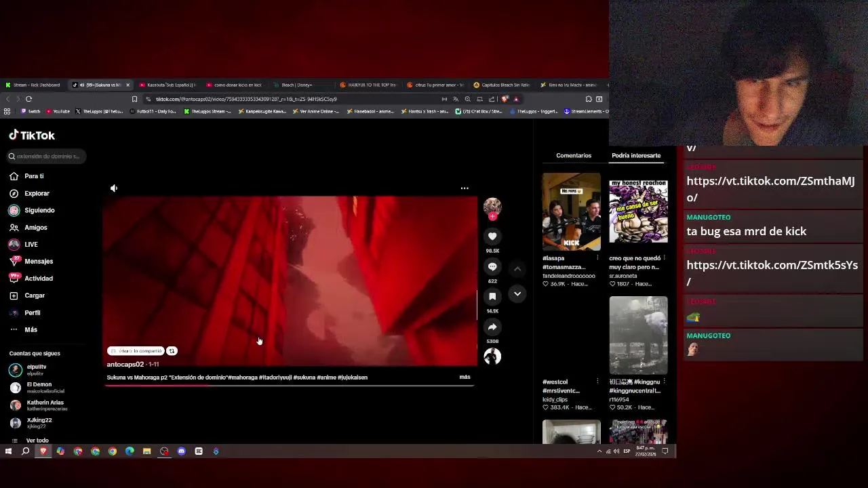The width and height of the screenshot is (868, 488).
Task: Switch to the 'Stream - Kick Dashboard' browser tab
Action: tap(33, 85)
